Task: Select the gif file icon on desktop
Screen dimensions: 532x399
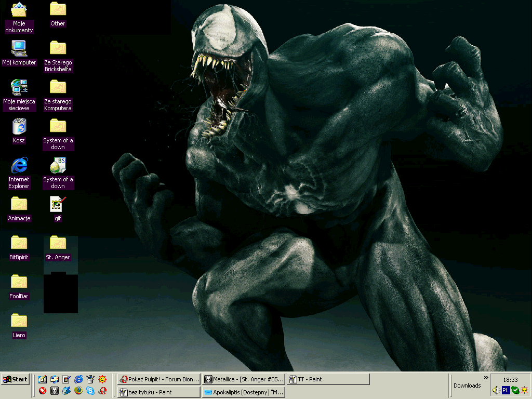Action: coord(58,204)
